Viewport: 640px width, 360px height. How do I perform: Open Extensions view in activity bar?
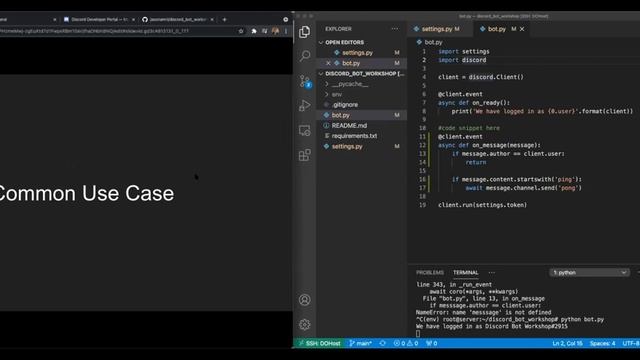click(x=304, y=155)
